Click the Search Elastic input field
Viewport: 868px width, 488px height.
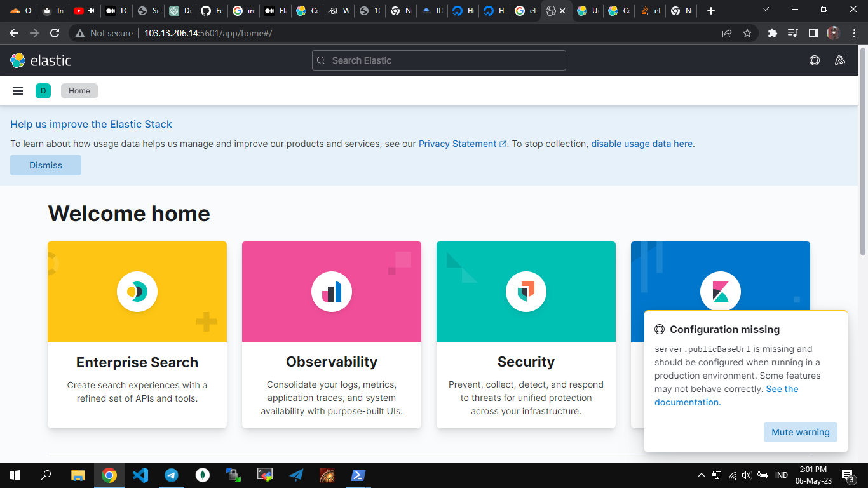pyautogui.click(x=438, y=60)
